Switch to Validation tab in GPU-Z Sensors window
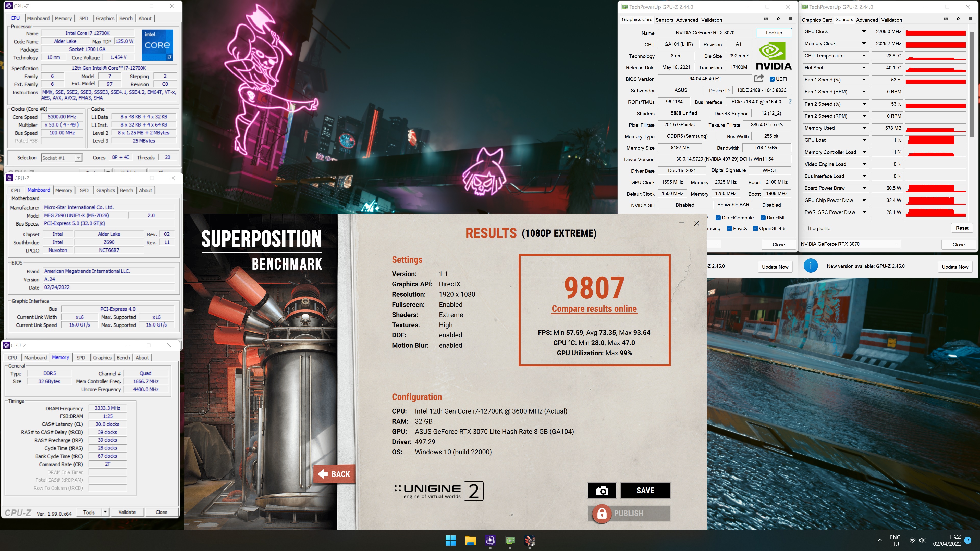 891,20
